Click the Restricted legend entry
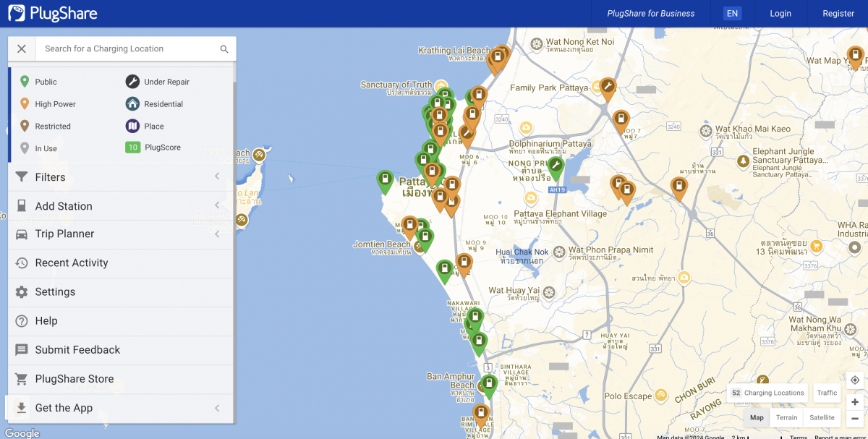 pos(44,127)
